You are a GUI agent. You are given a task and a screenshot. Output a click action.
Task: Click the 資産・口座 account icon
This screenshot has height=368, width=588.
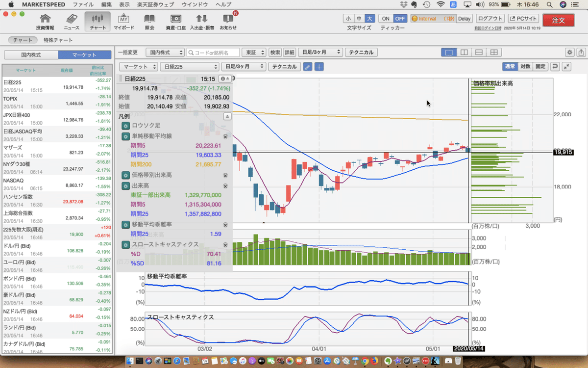click(x=175, y=20)
